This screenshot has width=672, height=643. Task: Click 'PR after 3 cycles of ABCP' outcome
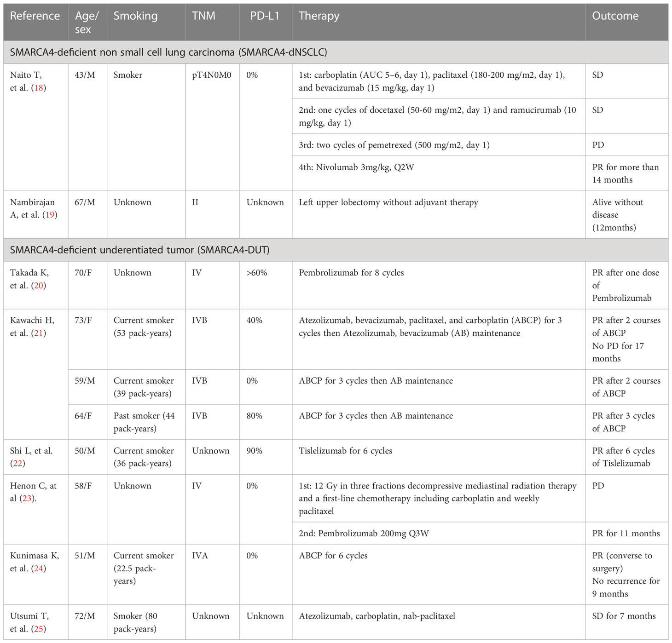627,422
